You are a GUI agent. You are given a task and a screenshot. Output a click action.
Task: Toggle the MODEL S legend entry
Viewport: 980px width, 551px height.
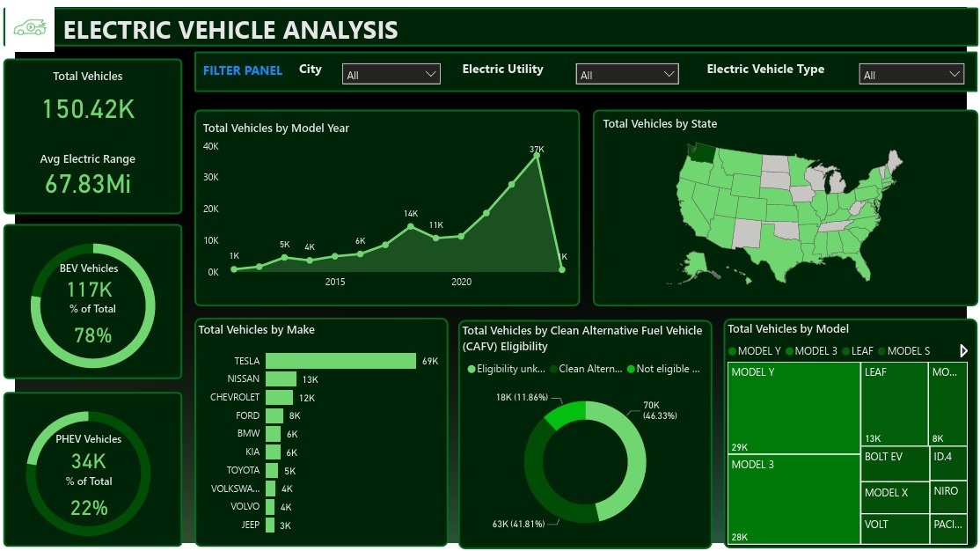pyautogui.click(x=908, y=351)
